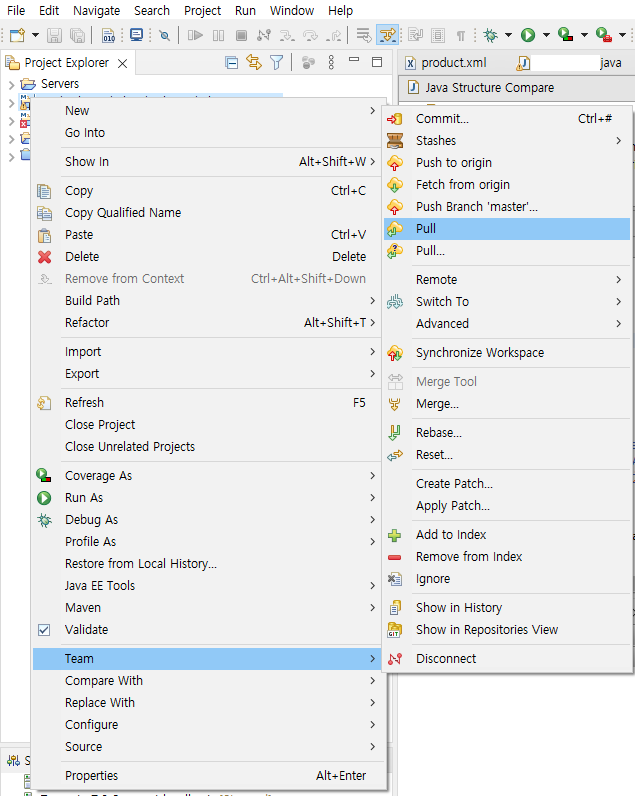Click Properties in the context menu
This screenshot has width=635, height=796.
(x=91, y=776)
